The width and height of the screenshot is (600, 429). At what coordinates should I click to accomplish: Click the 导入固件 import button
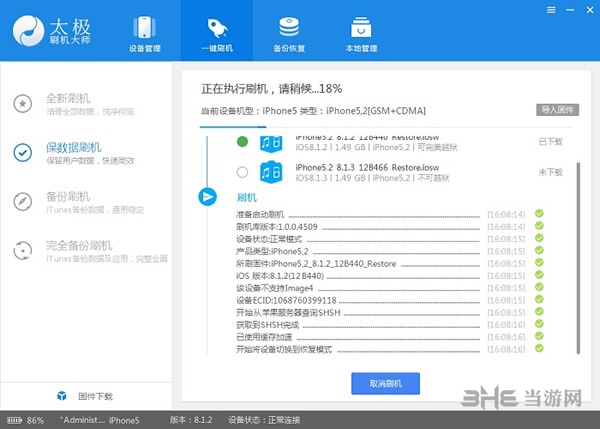click(558, 110)
